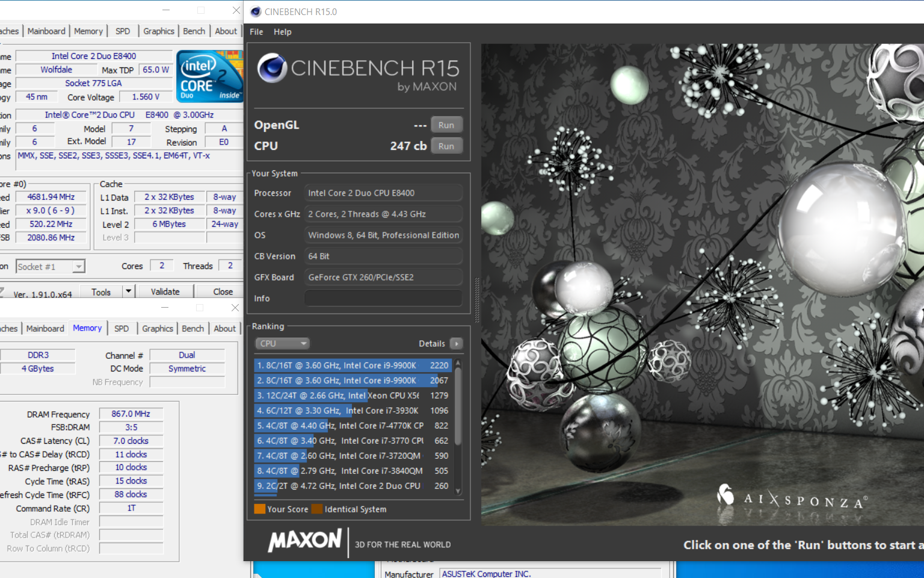Switch to About tab in upper CPU-Z

(x=226, y=31)
